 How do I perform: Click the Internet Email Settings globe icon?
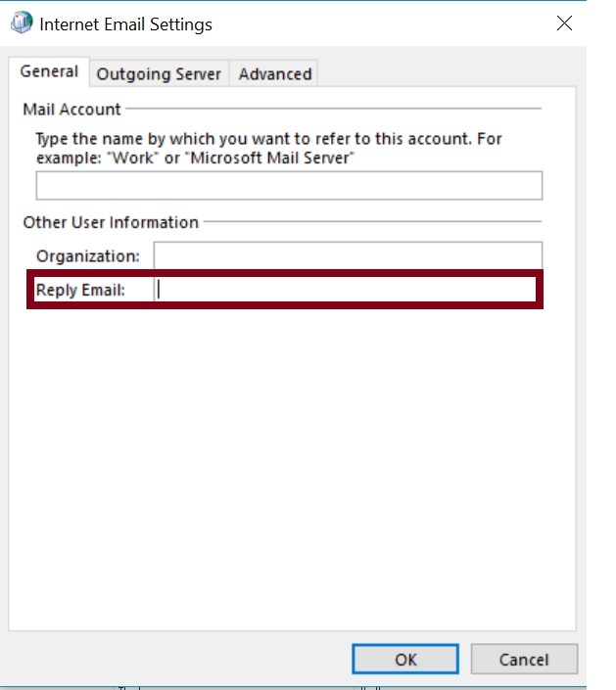(x=22, y=23)
